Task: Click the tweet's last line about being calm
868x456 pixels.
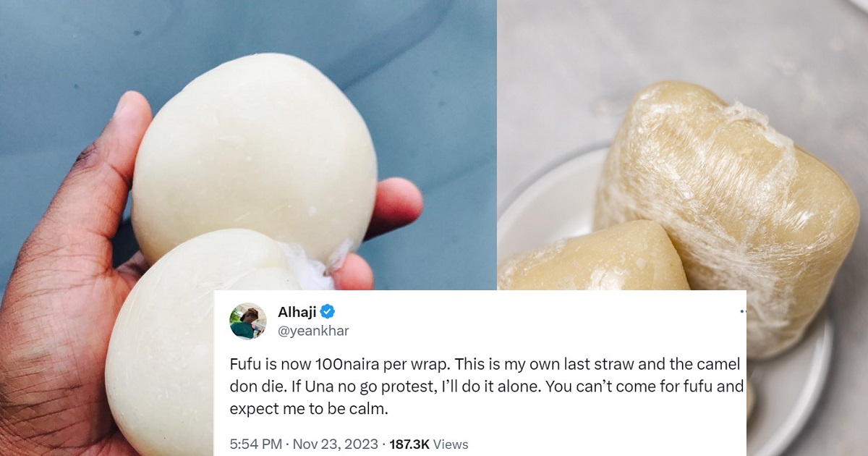Action: (309, 409)
